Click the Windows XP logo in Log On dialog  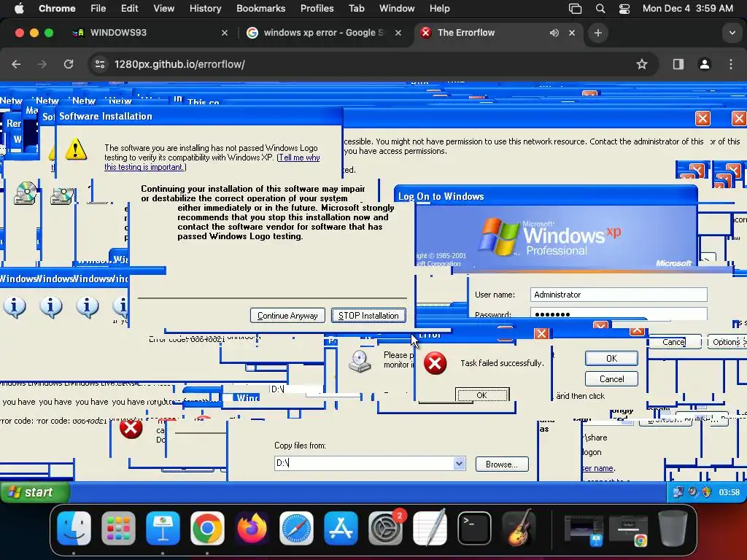(498, 236)
